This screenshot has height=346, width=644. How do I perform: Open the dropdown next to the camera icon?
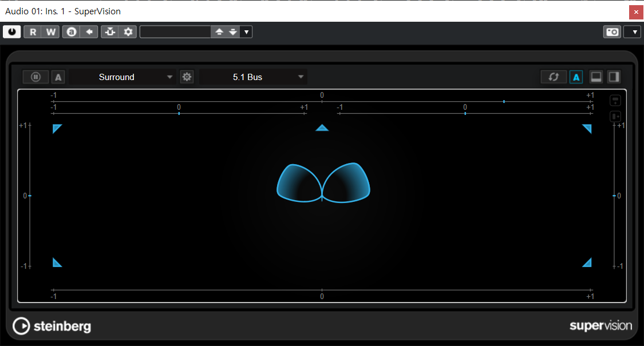coord(633,32)
